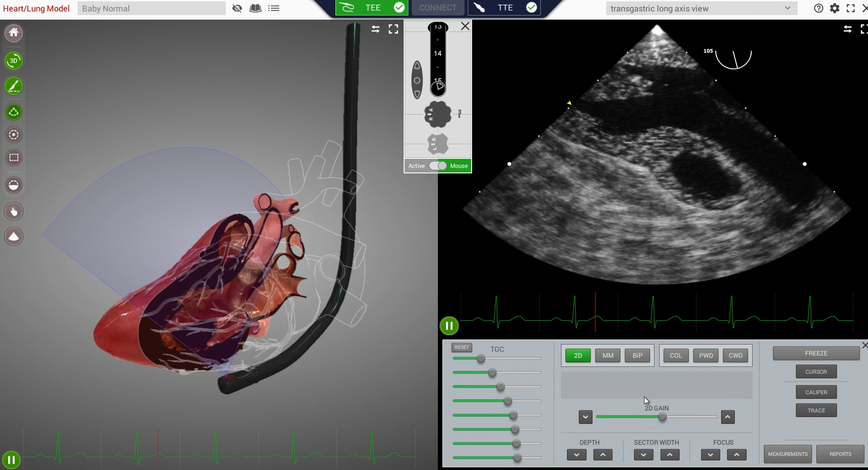Open the settings gear icon
Image resolution: width=868 pixels, height=470 pixels.
click(x=835, y=8)
